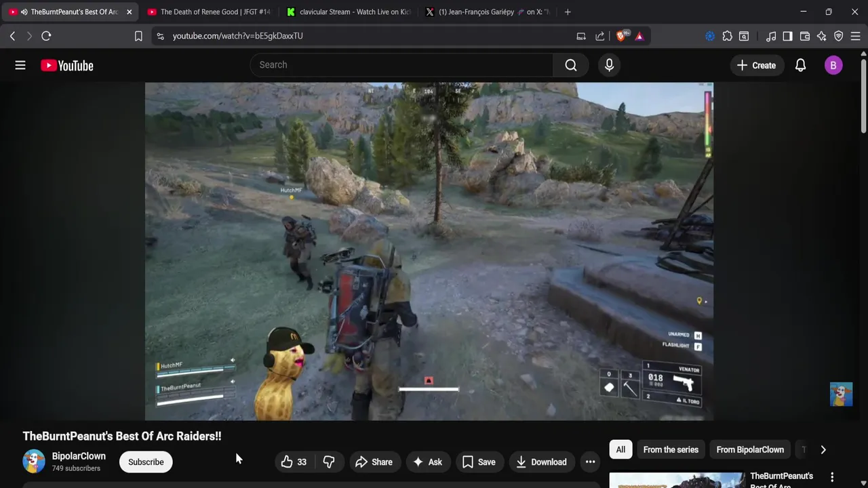This screenshot has width=868, height=488.
Task: Start voice search with microphone icon
Action: click(609, 65)
